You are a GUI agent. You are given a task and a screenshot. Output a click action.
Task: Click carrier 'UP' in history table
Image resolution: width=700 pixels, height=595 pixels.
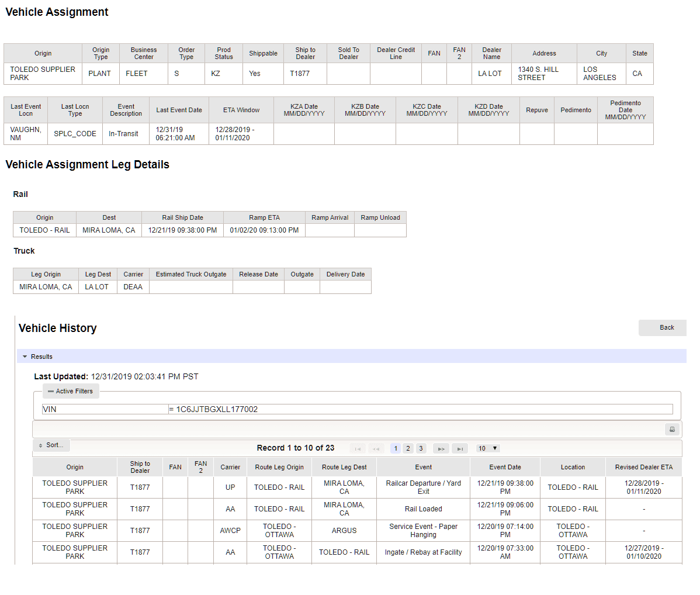230,487
